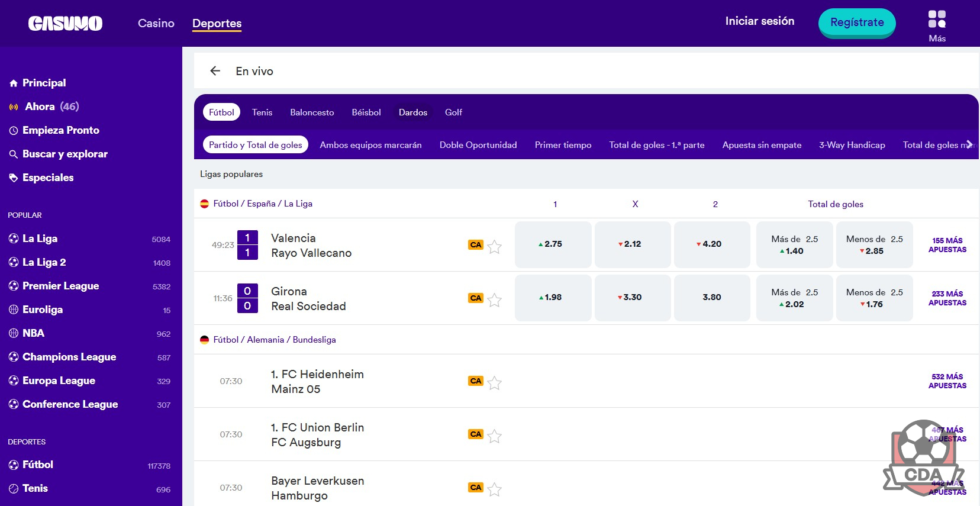The image size is (980, 506).
Task: Choose 3-Way Handicap market
Action: 852,144
